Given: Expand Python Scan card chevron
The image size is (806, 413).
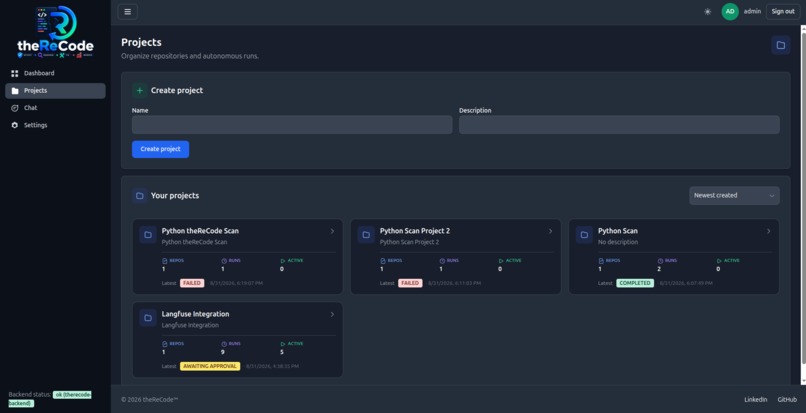Looking at the screenshot, I should coord(768,231).
